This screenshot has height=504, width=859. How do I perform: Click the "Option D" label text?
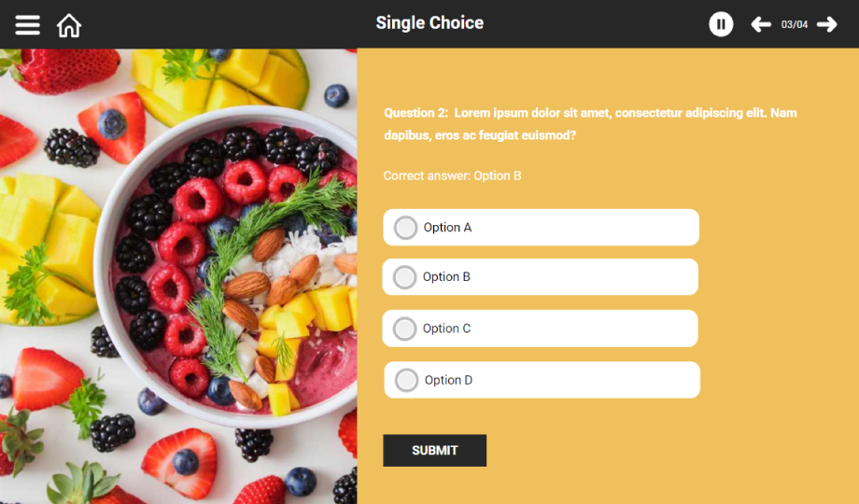[448, 380]
